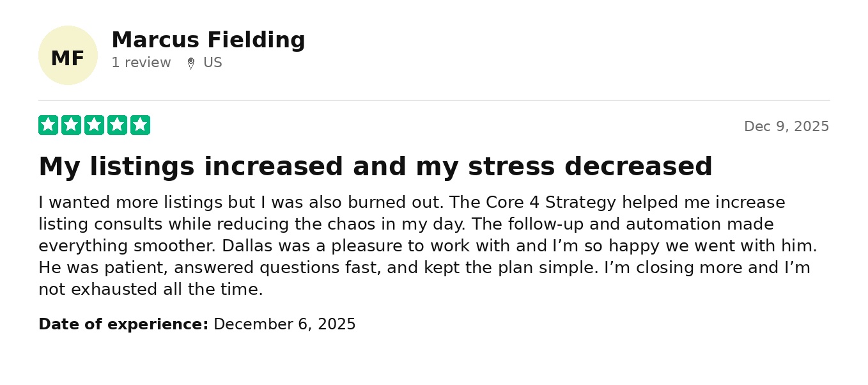
Task: Click the '1 review' count text
Action: [141, 63]
